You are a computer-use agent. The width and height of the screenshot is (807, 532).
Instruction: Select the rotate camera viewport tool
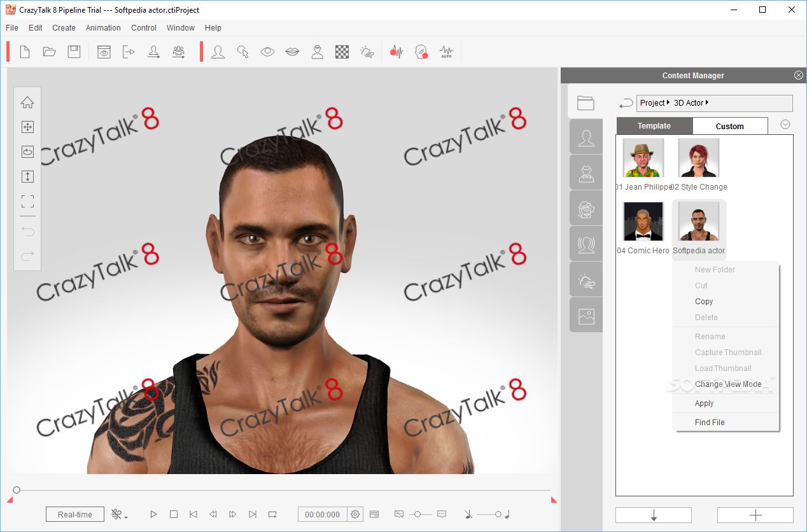27,152
